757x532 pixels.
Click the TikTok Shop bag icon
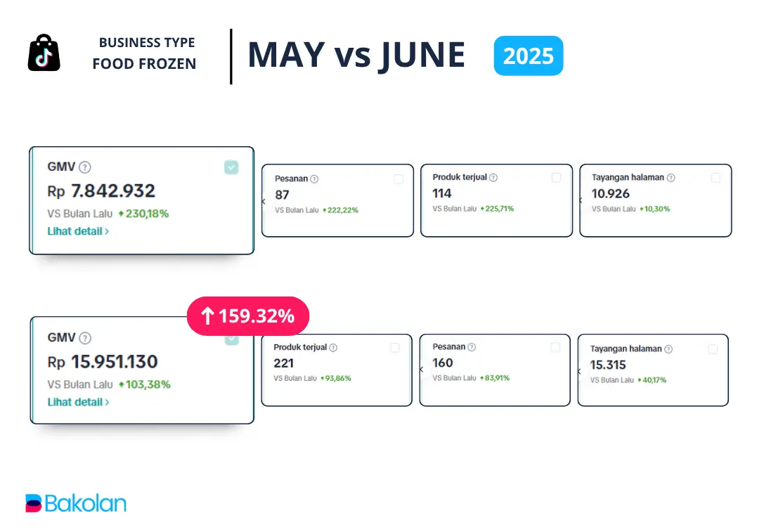pyautogui.click(x=44, y=53)
